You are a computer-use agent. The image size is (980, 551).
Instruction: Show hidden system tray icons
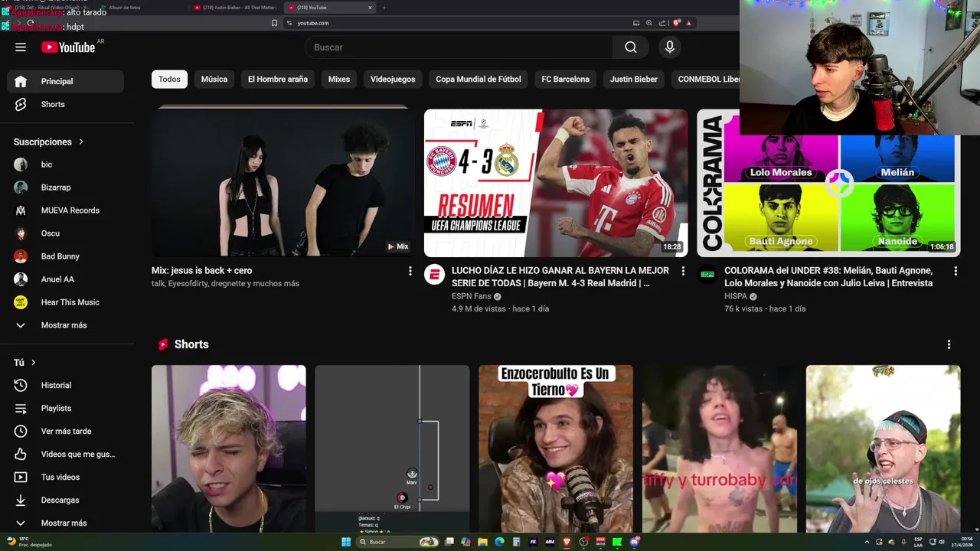(867, 542)
